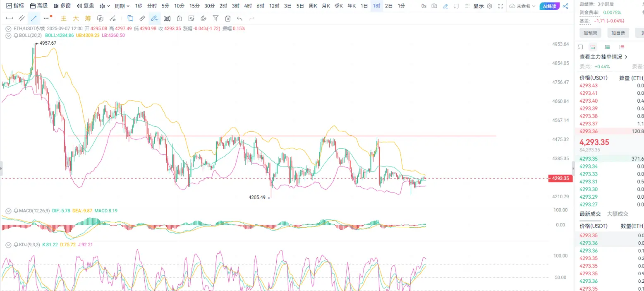Select the 30分 timeframe
The width and height of the screenshot is (644, 291).
tap(209, 6)
